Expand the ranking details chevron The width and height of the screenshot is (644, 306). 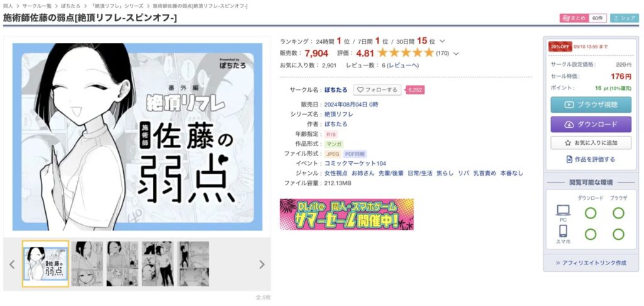442,41
